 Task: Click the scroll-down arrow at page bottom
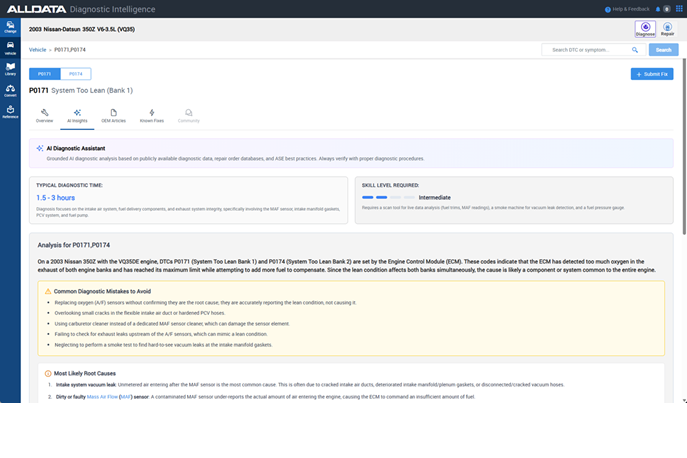684,401
